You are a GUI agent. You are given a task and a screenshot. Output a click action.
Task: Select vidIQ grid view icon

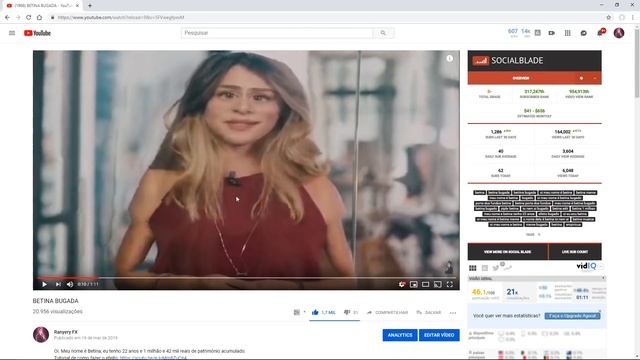tap(473, 268)
